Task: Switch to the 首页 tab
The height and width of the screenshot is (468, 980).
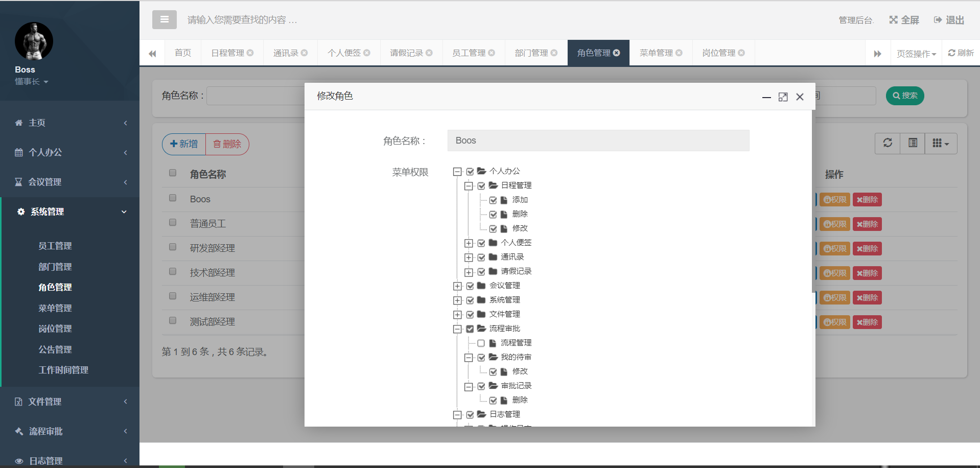Action: (x=182, y=53)
